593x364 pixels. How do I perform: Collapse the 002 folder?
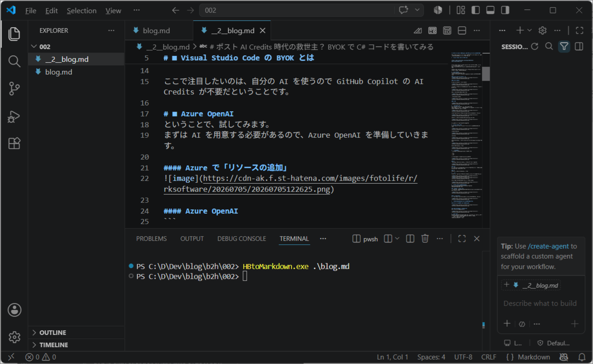click(76, 47)
